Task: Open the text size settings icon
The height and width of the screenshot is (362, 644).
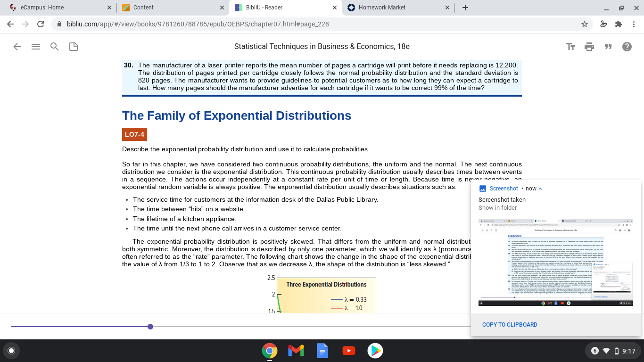Action: [x=570, y=47]
